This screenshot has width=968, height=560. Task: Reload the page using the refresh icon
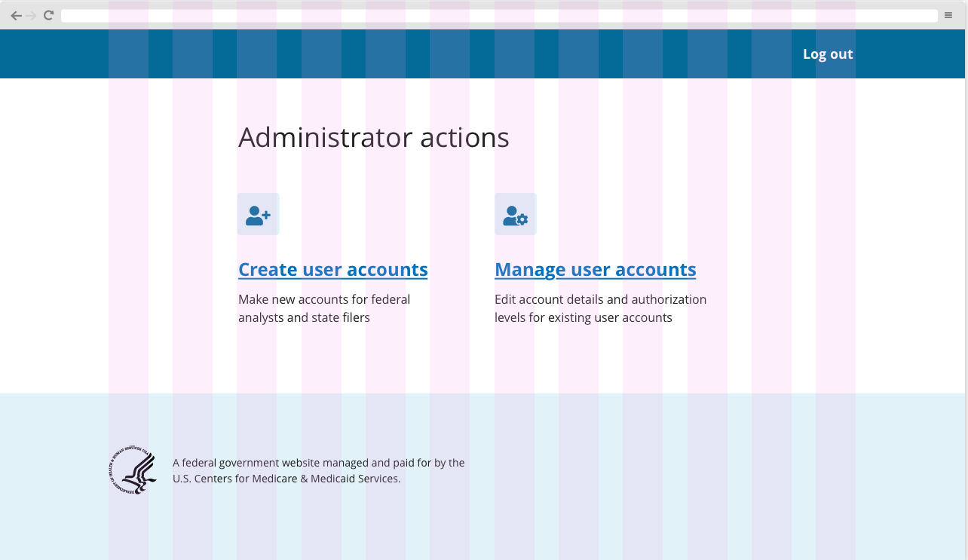tap(47, 15)
